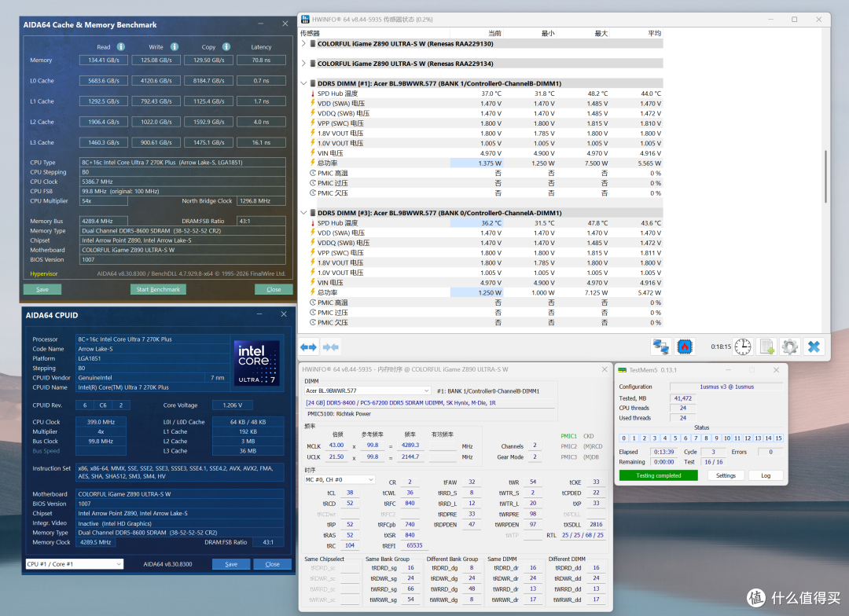Click Save in the AIDA64 CPUID window
Screen dimensions: 849x616
click(231, 564)
